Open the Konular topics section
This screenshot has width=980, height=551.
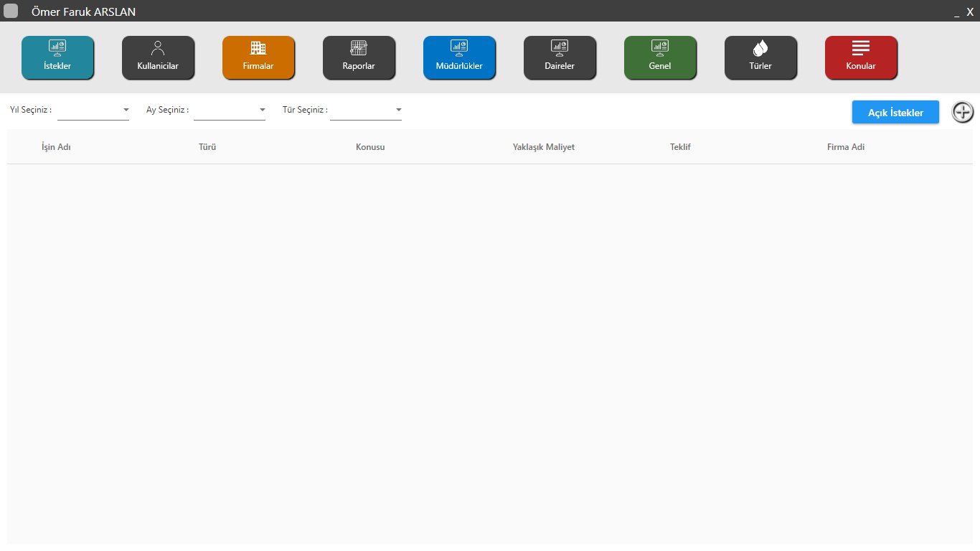tap(861, 57)
